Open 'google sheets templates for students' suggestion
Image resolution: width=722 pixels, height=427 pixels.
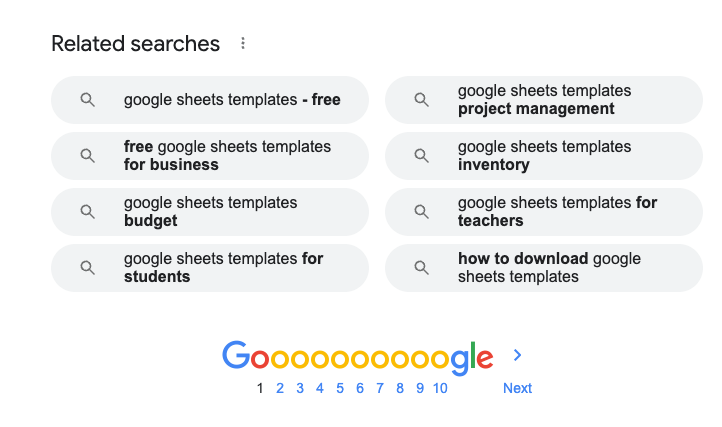pos(210,268)
